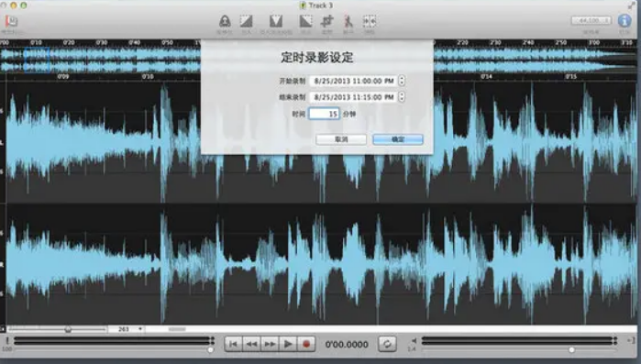
Task: Toggle full screen using the window's corner arrows
Action: [632, 5]
